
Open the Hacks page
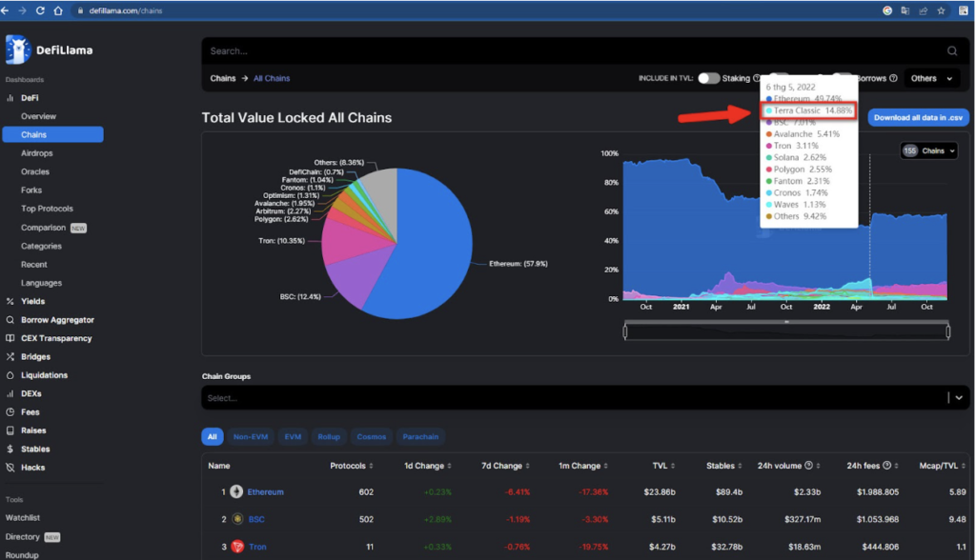(32, 468)
